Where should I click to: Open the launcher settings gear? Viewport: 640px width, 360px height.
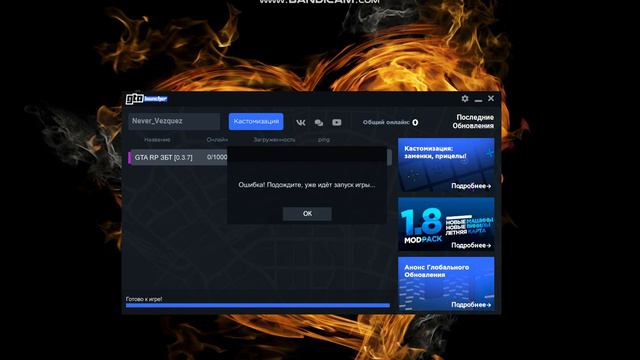click(465, 98)
